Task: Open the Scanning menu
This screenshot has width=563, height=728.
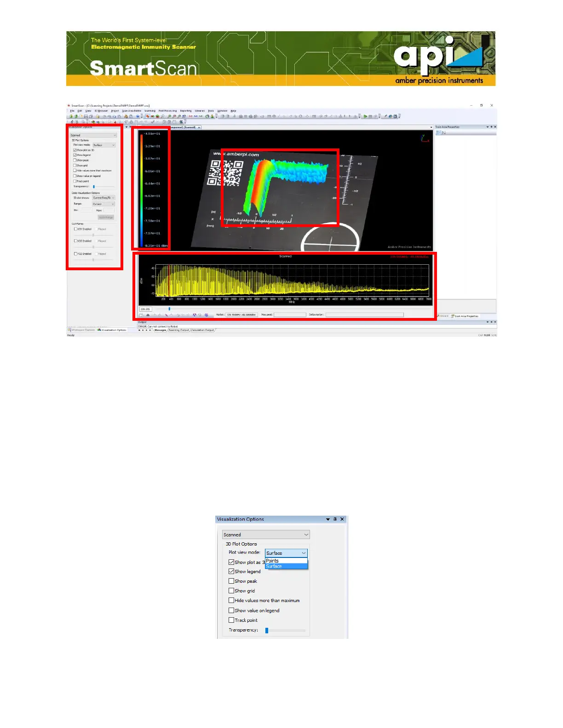Action: tap(150, 111)
